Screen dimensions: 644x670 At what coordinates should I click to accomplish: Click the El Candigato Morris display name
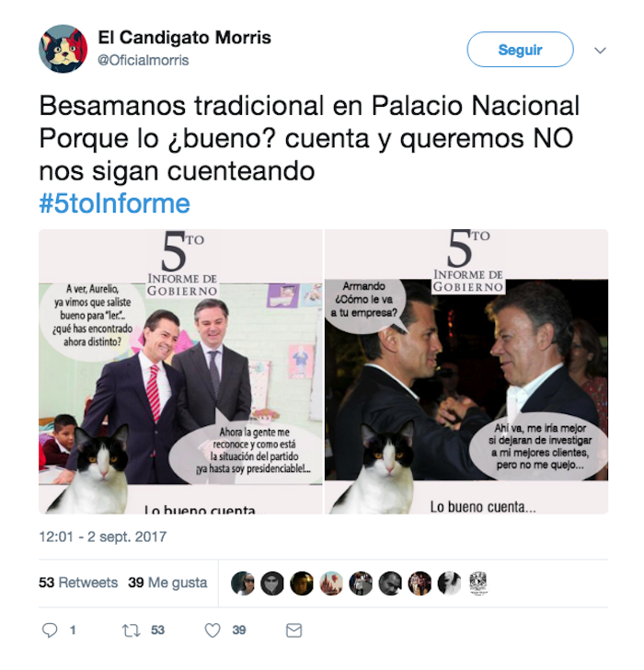(185, 38)
